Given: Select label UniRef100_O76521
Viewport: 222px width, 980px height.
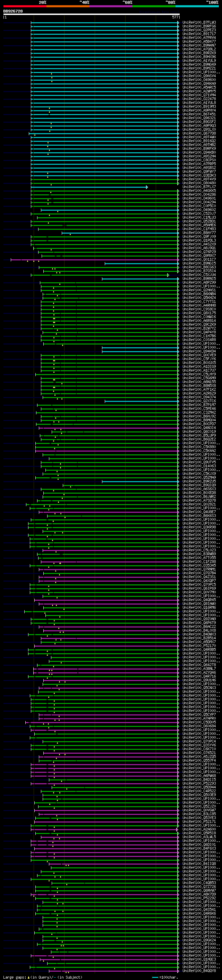Looking at the screenshot, I should pos(199,753).
